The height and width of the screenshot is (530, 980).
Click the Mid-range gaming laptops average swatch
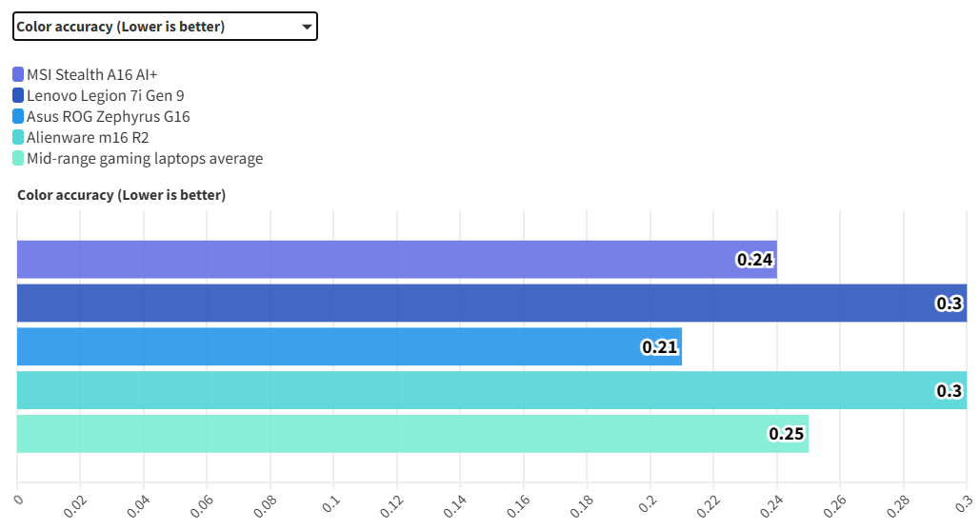[18, 158]
